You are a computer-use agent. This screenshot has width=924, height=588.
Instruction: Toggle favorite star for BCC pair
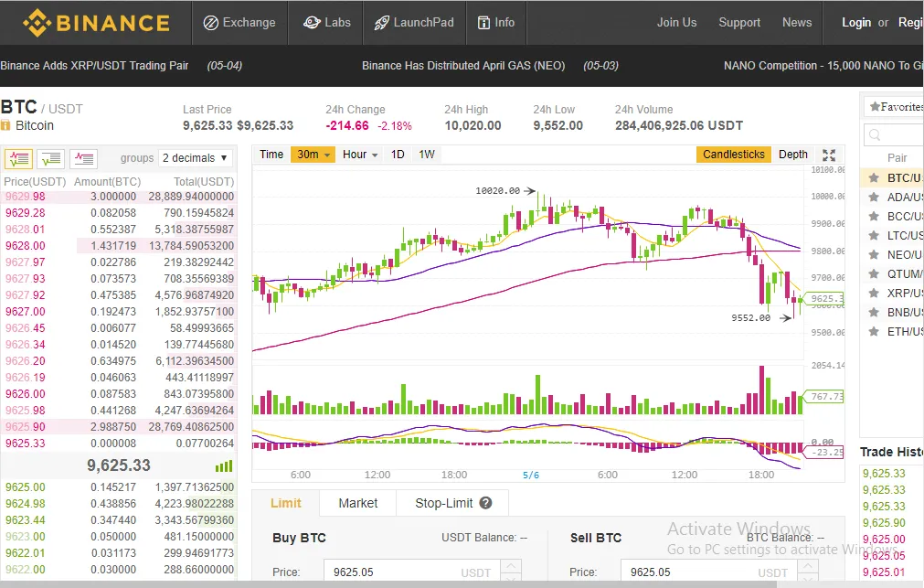(874, 217)
